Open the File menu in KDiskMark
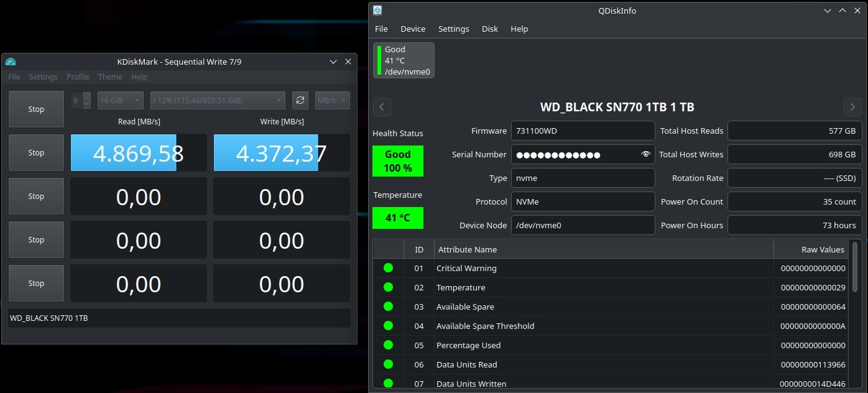The height and width of the screenshot is (393, 868). [x=14, y=76]
